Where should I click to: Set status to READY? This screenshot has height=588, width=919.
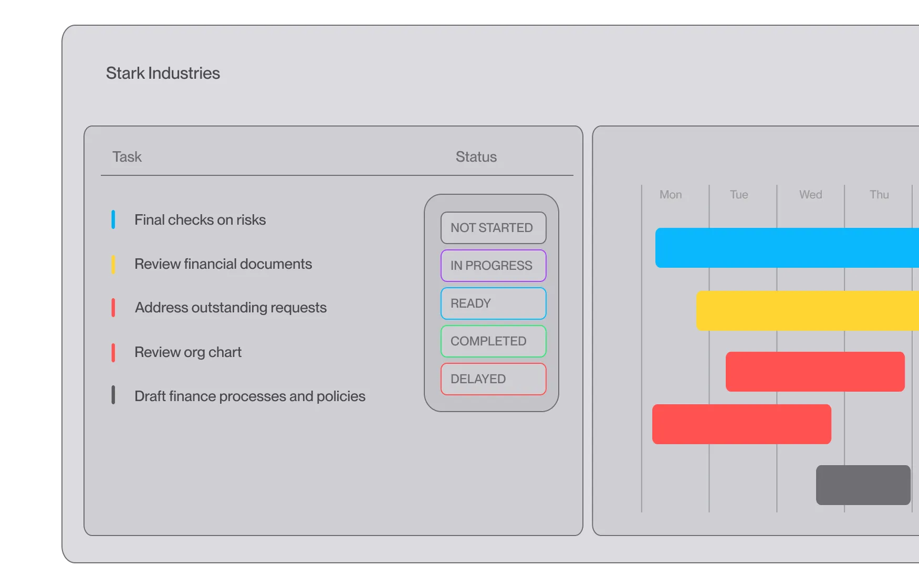point(493,303)
